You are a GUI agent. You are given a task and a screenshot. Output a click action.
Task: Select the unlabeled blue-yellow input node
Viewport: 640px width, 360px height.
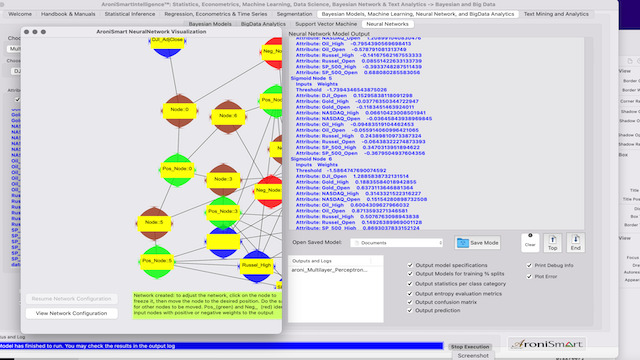pyautogui.click(x=223, y=242)
